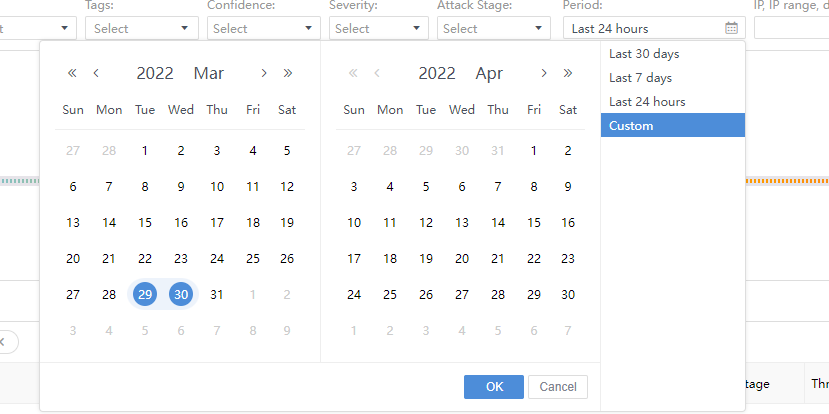Cancel the date range selection
The width and height of the screenshot is (829, 414).
point(559,387)
